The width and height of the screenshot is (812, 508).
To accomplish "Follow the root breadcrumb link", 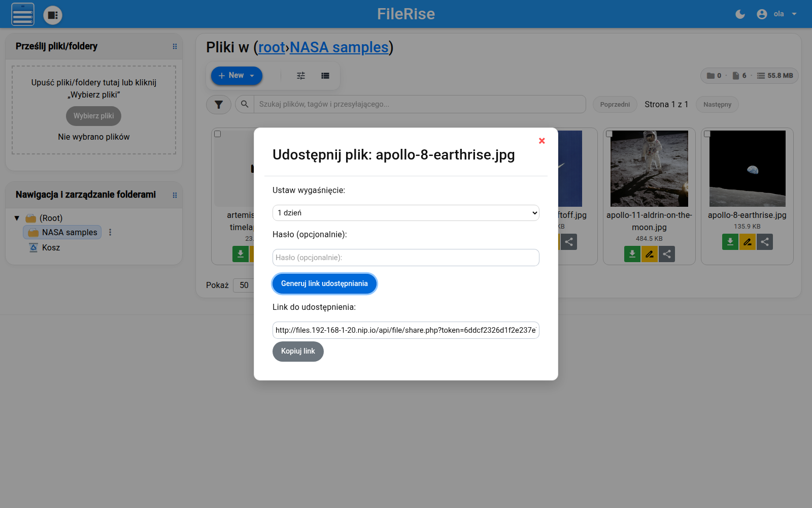I will tap(272, 47).
